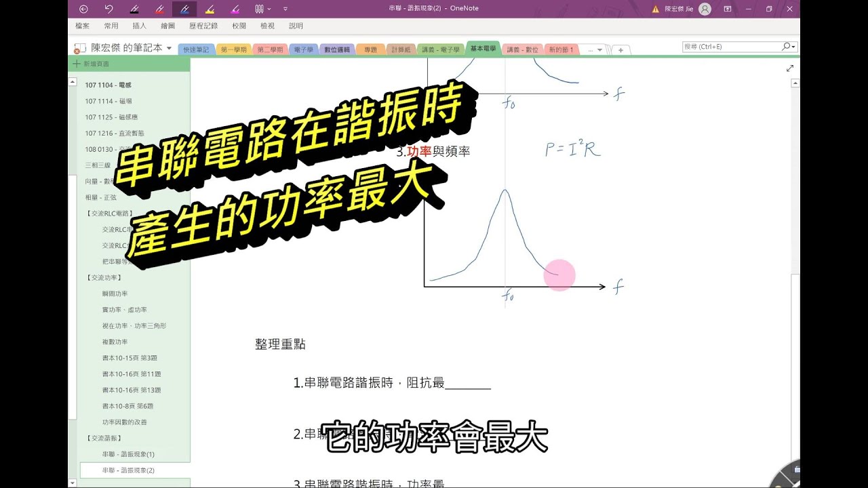Select the red pen tool
The width and height of the screenshot is (868, 488).
[159, 9]
